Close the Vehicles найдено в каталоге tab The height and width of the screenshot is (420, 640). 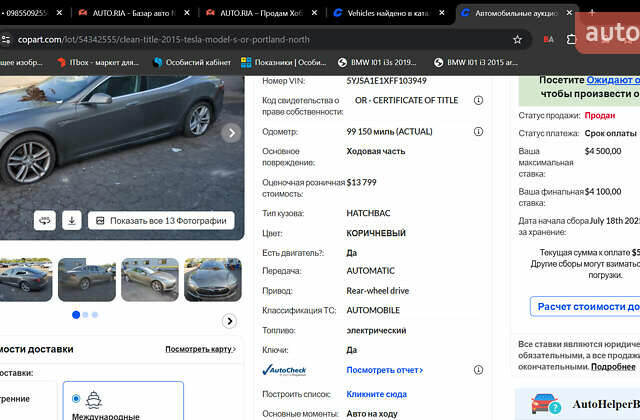pyautogui.click(x=442, y=13)
